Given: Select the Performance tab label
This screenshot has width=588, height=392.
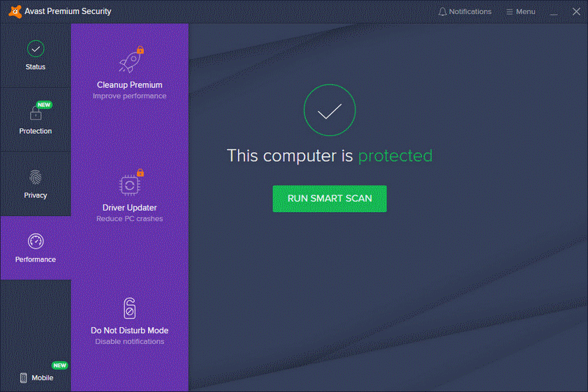Looking at the screenshot, I should pyautogui.click(x=35, y=259).
